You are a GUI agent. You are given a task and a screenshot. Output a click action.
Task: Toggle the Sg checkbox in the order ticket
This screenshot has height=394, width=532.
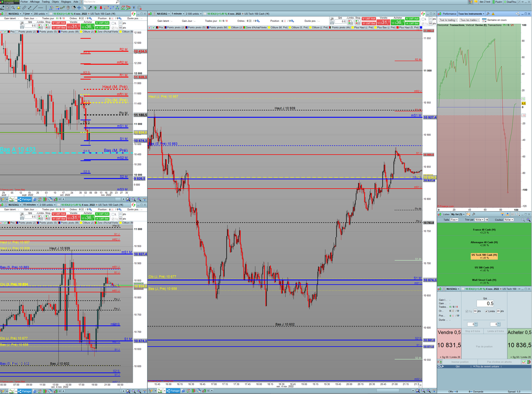tap(467, 311)
